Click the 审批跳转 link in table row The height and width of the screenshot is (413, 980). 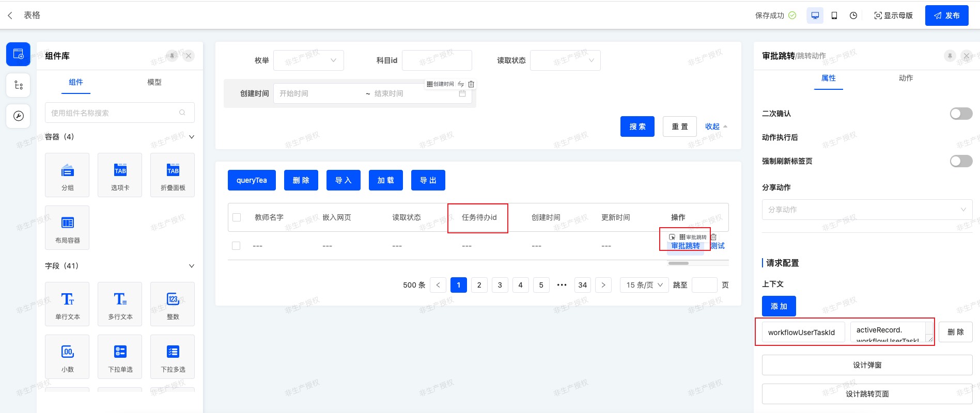(x=686, y=246)
